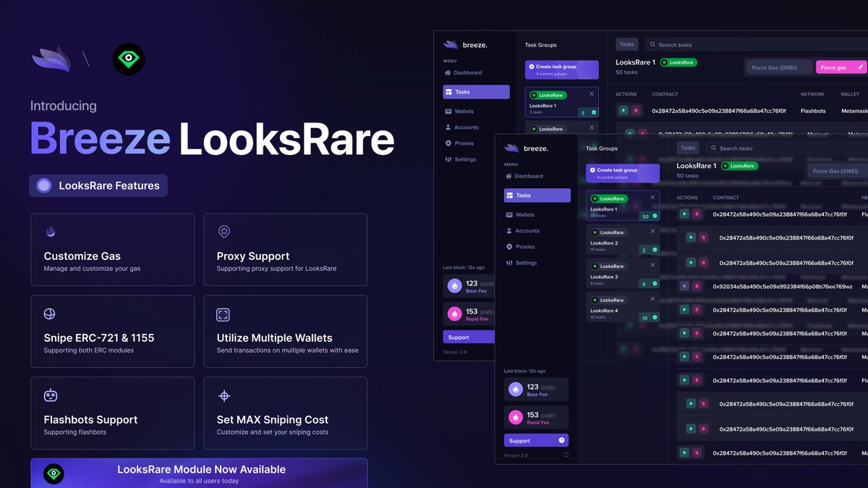
Task: Click the Flashbots network cell in back window
Action: pos(813,111)
